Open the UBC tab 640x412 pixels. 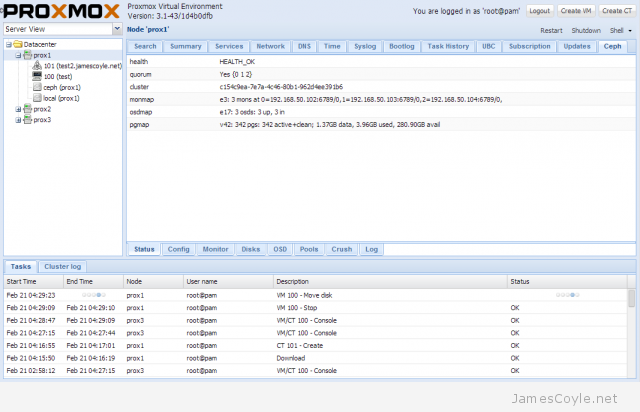click(489, 47)
